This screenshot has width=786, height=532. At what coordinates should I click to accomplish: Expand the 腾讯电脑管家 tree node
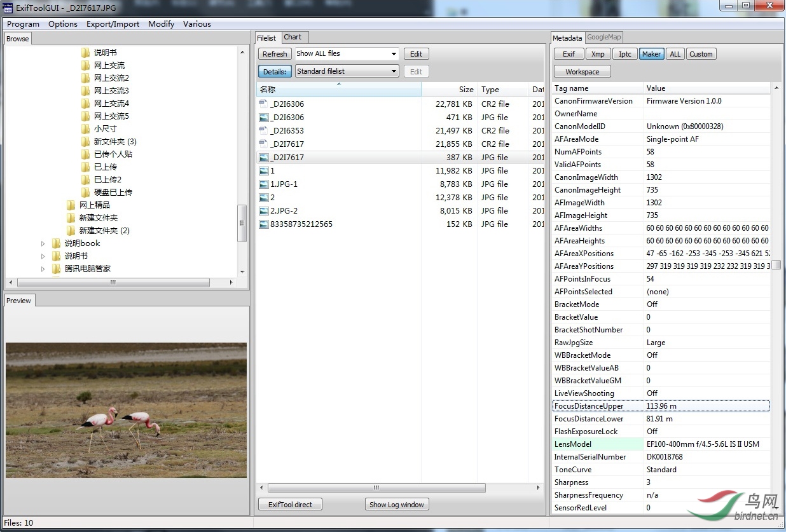pyautogui.click(x=43, y=269)
